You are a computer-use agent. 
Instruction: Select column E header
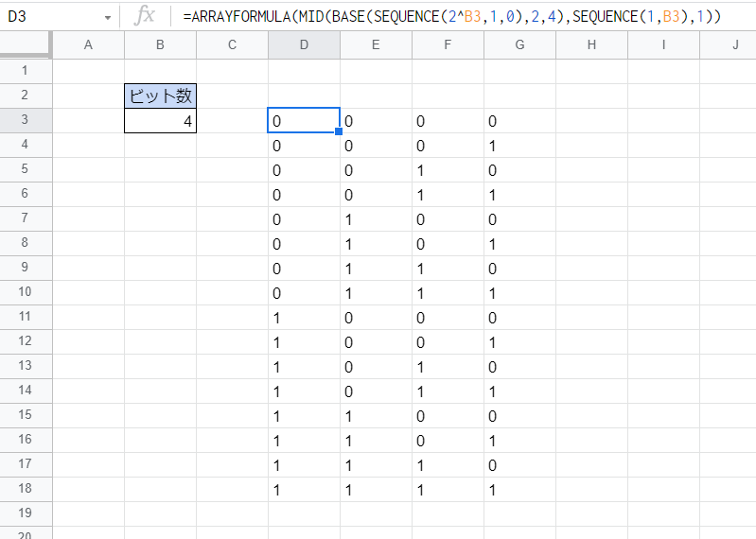376,45
